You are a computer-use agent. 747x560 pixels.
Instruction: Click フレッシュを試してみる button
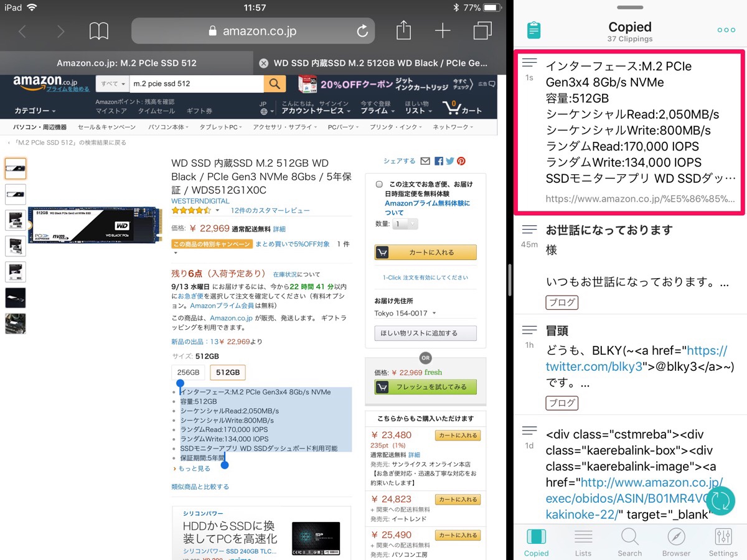click(x=425, y=387)
